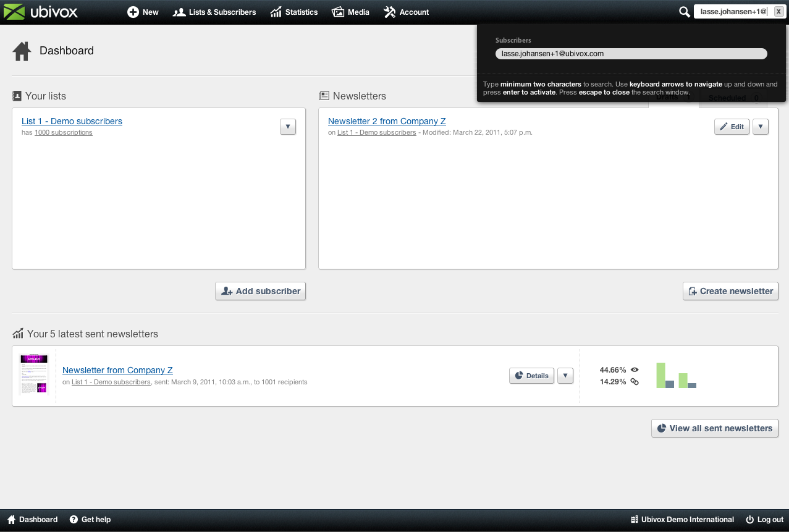Viewport: 789px width, 532px height.
Task: Click the sent newsletter thumbnail preview
Action: (x=34, y=375)
